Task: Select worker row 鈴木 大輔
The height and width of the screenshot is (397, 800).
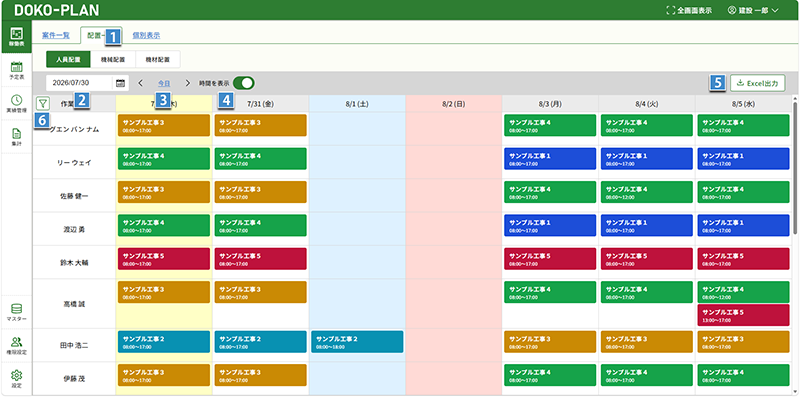Action: coord(74,262)
